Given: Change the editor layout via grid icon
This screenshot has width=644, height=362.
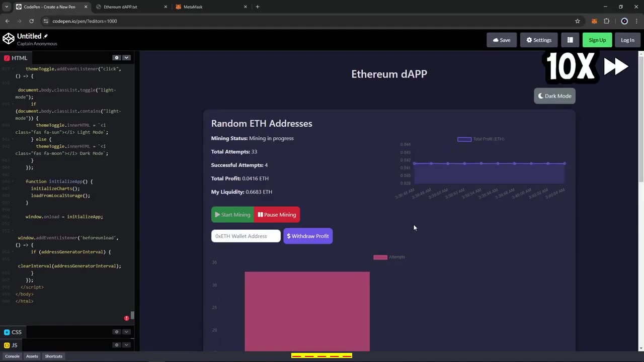Looking at the screenshot, I should (x=570, y=40).
